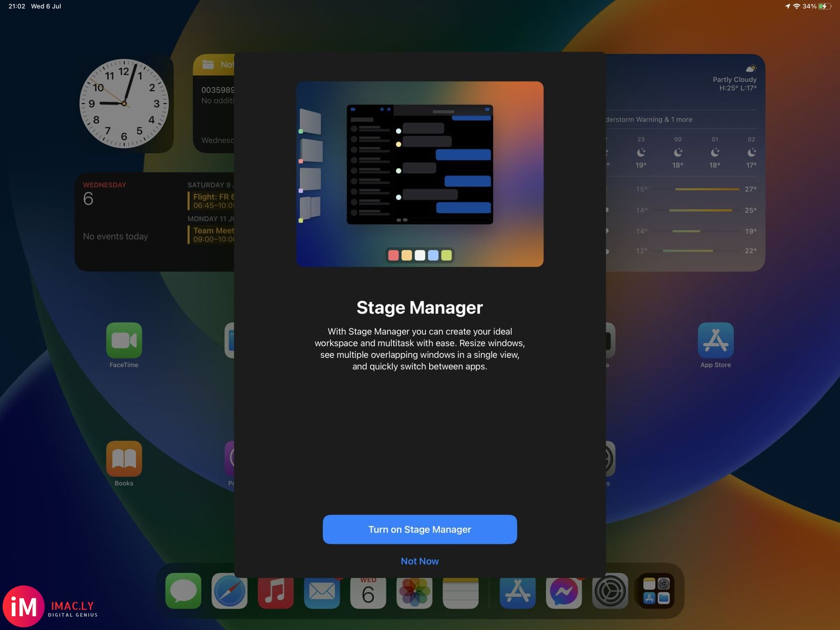
Task: Open Weather widget showing Partly Cloudy
Action: (685, 163)
